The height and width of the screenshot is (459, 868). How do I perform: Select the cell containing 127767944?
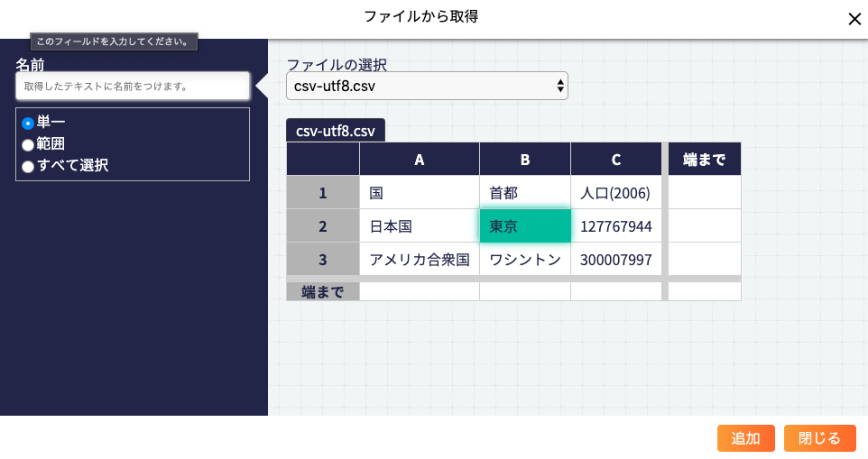tap(616, 225)
